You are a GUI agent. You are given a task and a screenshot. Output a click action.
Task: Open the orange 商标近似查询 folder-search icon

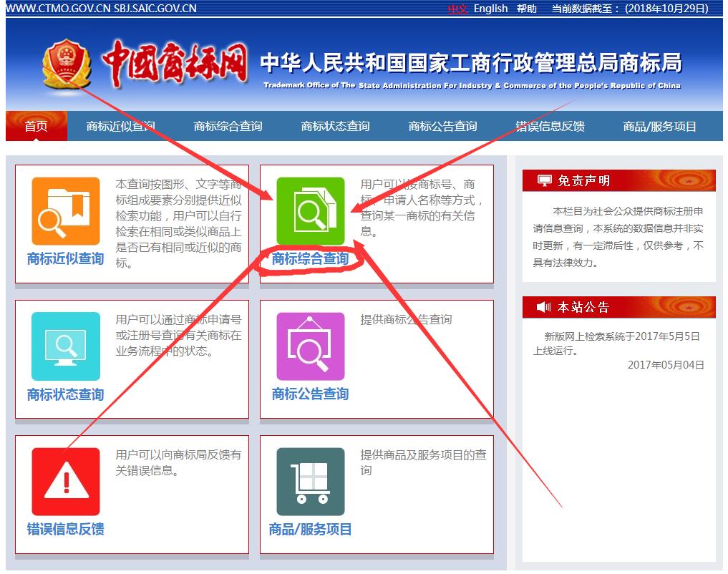click(66, 211)
